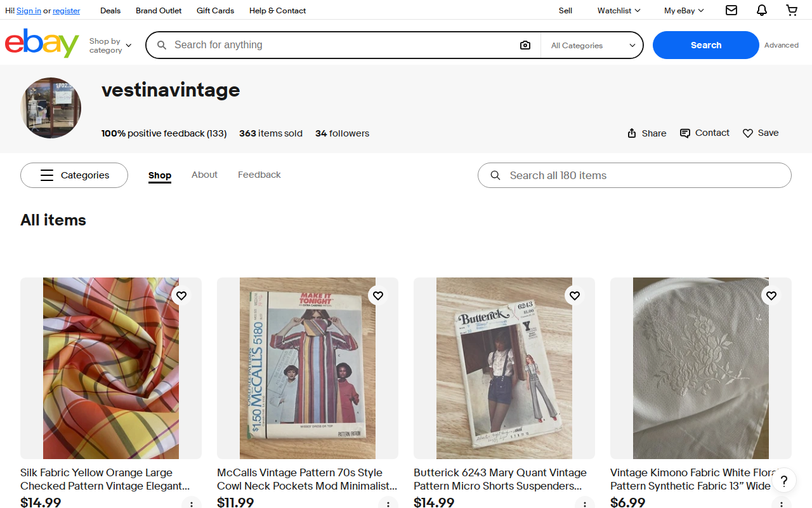Watch the McCalls Vintage Pattern item
The image size is (812, 508).
coord(378,295)
